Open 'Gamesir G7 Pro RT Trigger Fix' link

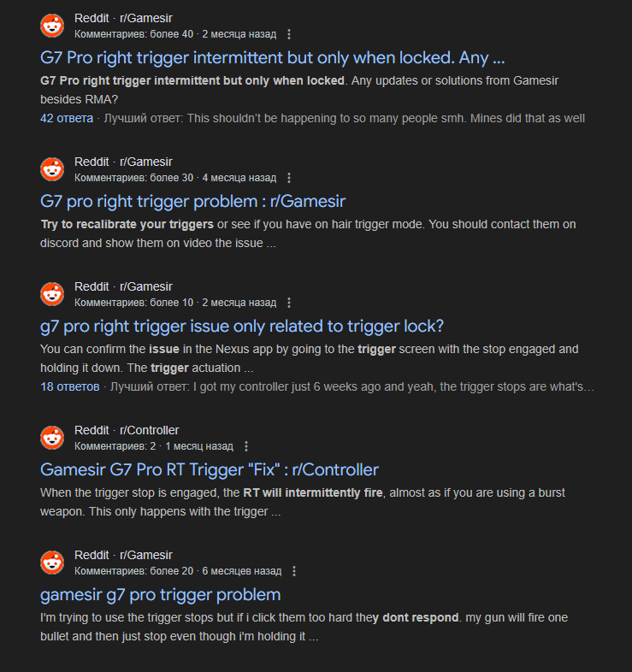210,469
